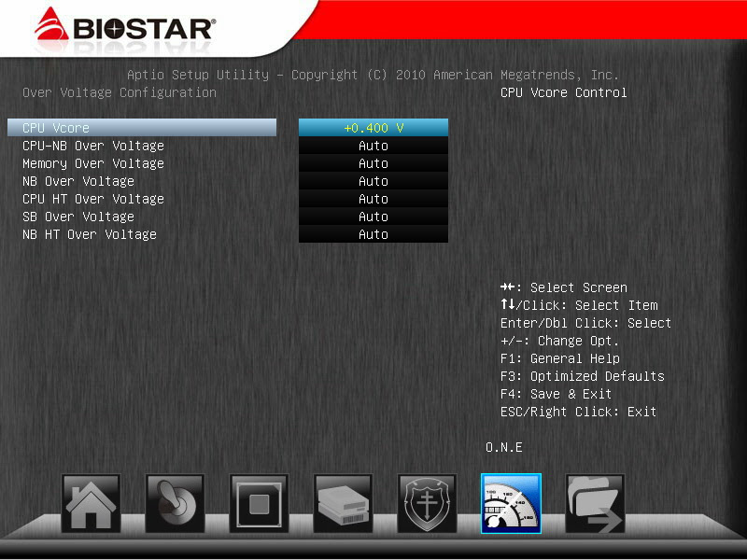Open NB HT Over Voltage Auto value
This screenshot has width=747, height=560.
[x=373, y=234]
